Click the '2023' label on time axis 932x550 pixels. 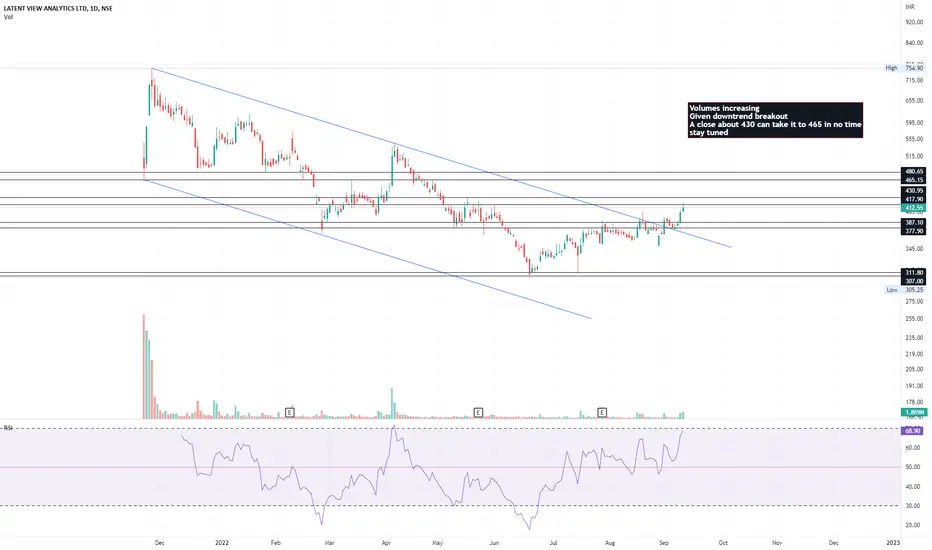point(893,542)
